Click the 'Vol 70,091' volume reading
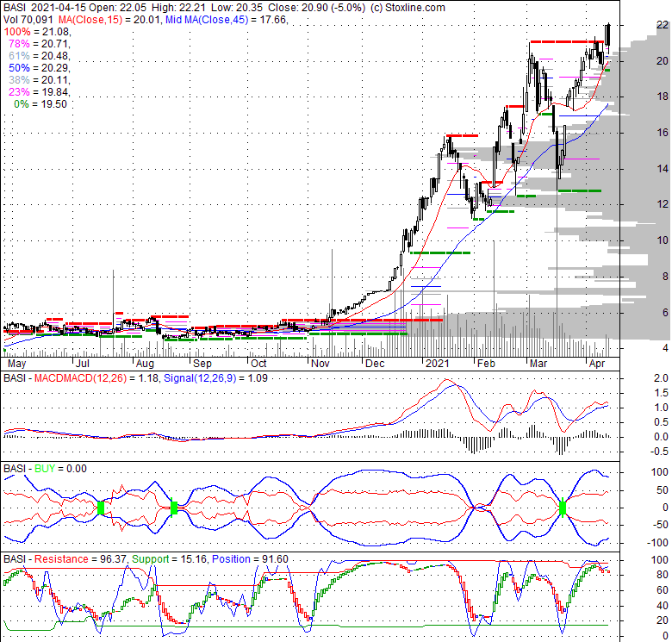Screen dimensions: 672x642 click(28, 20)
